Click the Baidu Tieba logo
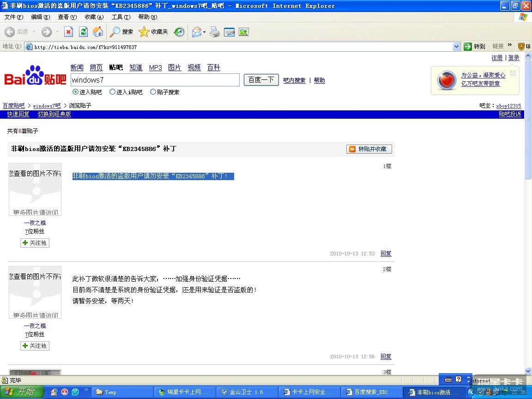The height and width of the screenshot is (399, 532). click(35, 75)
